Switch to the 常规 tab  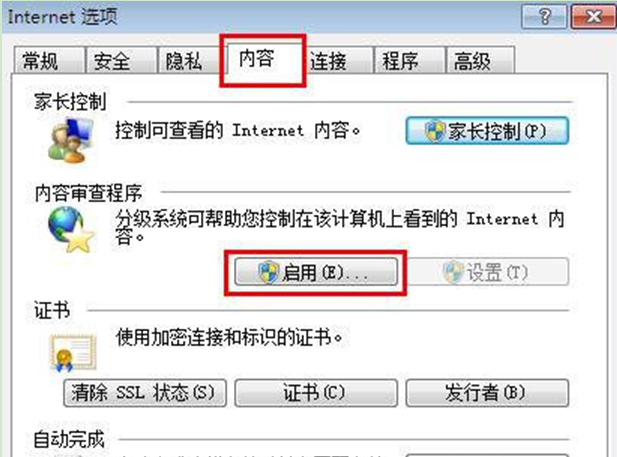pyautogui.click(x=49, y=60)
